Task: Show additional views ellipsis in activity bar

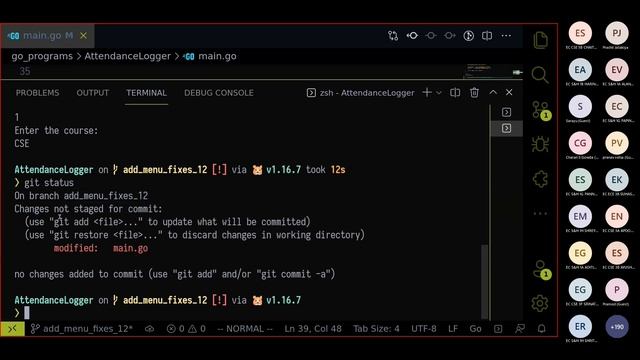Action: pos(540,213)
